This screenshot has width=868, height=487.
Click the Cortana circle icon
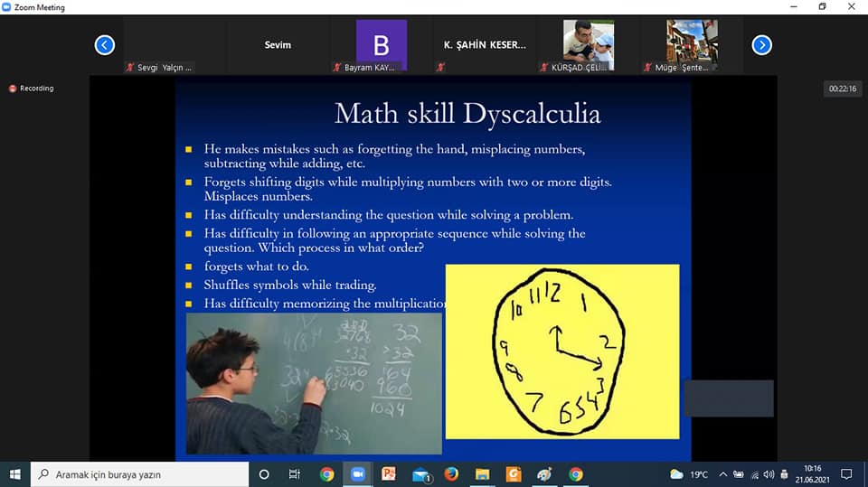[x=264, y=474]
